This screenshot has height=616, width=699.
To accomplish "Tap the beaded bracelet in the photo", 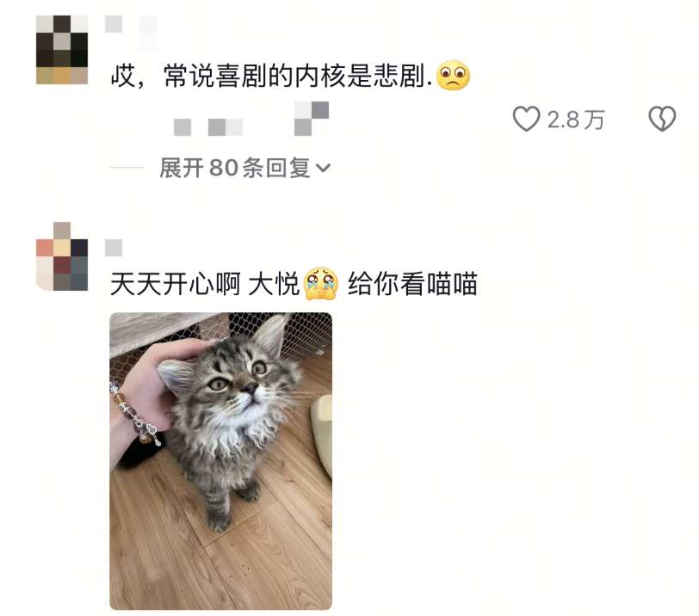I will pos(133,414).
